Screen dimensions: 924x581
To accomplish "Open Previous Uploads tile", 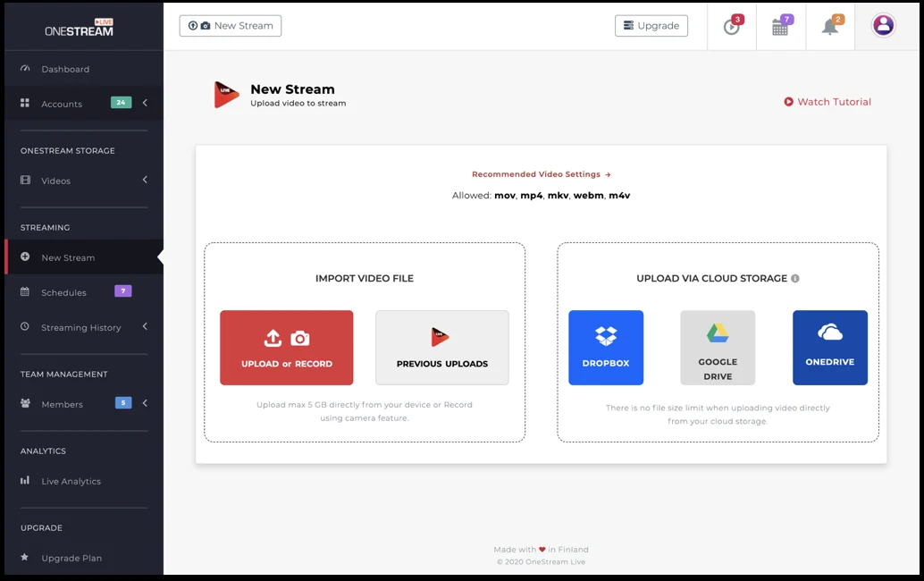I will click(x=442, y=348).
